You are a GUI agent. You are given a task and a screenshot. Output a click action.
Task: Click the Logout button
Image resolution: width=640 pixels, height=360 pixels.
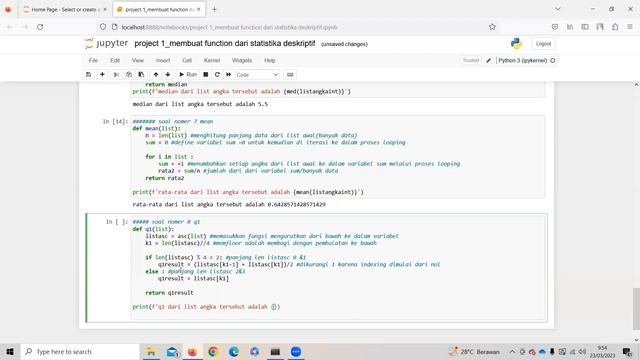tap(543, 44)
